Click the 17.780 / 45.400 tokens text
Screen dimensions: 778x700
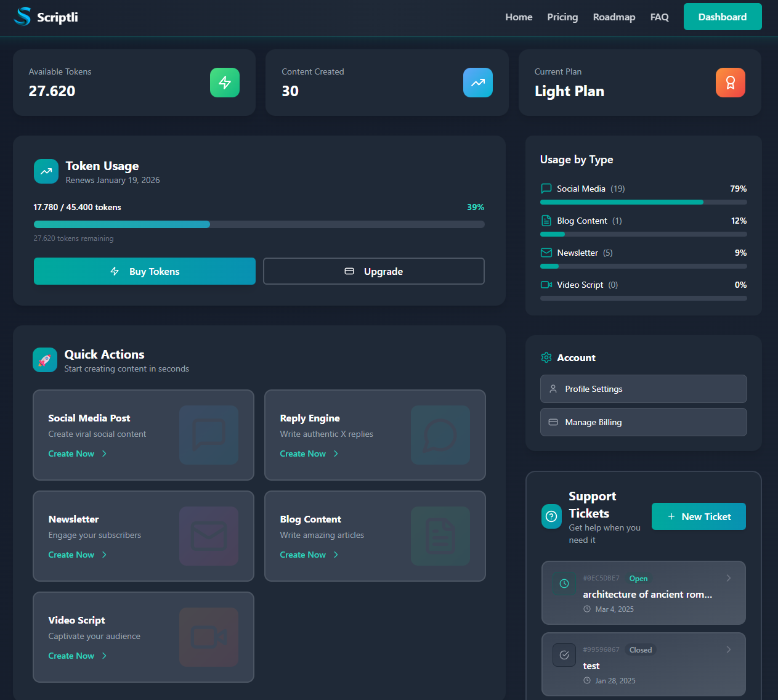tap(77, 207)
